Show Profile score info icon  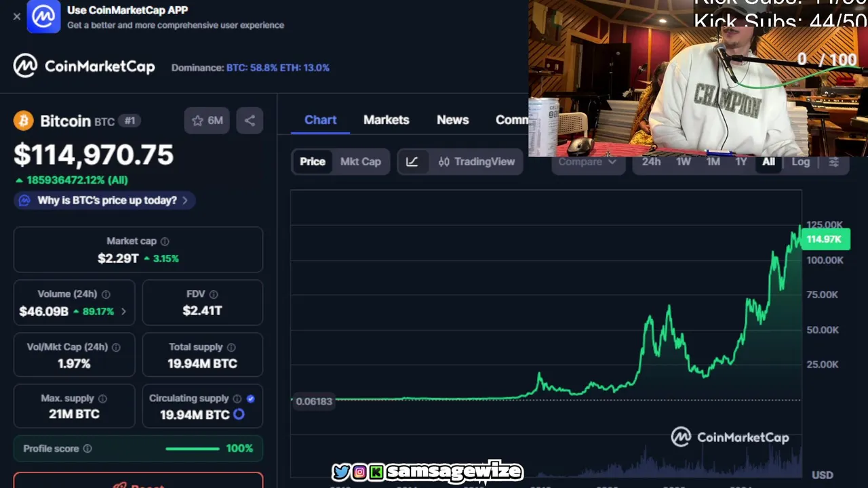click(87, 449)
